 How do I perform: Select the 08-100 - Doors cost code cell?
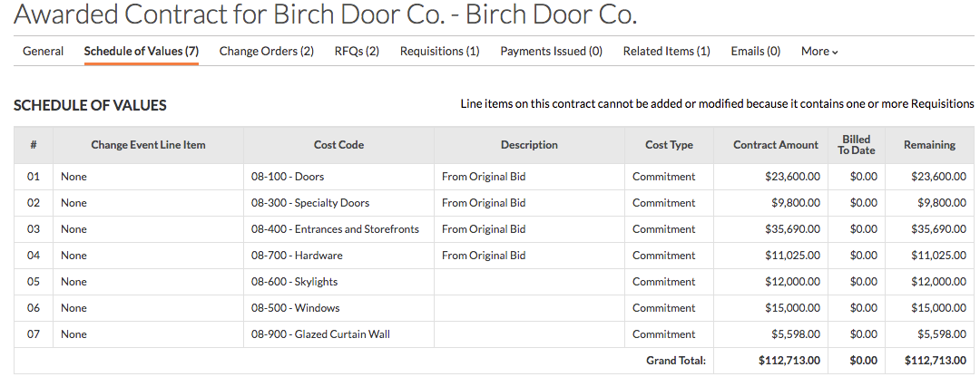pos(338,177)
